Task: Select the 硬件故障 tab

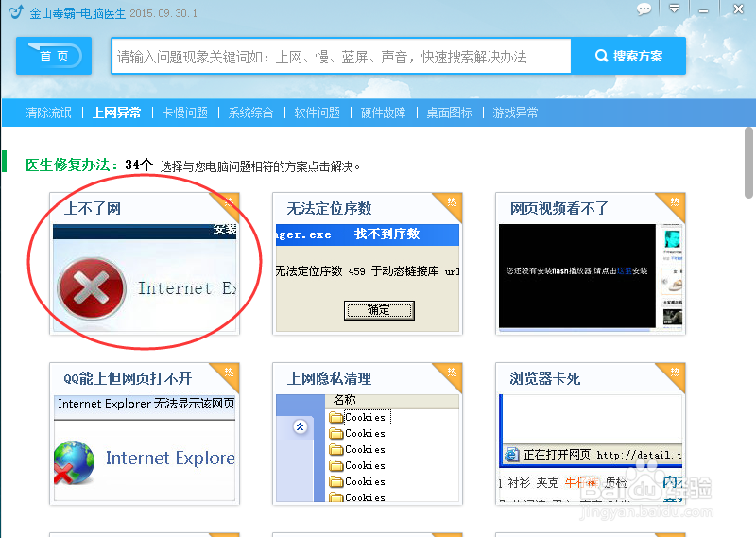Action: coord(383,113)
